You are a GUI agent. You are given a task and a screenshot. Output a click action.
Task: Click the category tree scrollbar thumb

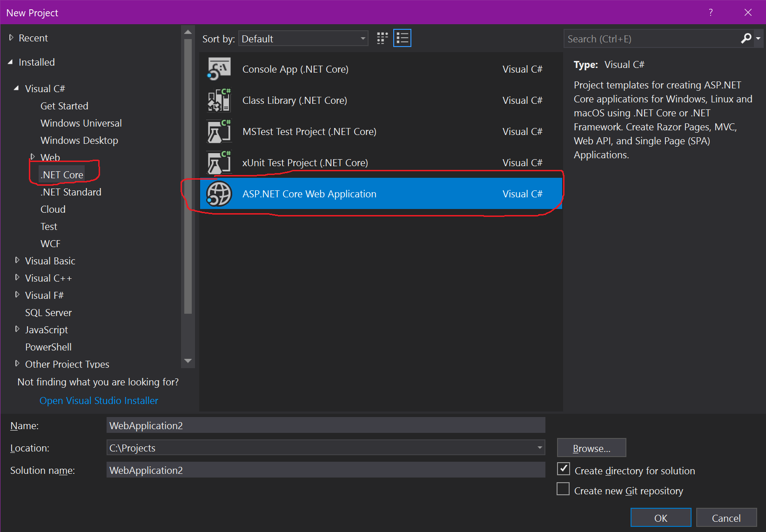point(188,177)
